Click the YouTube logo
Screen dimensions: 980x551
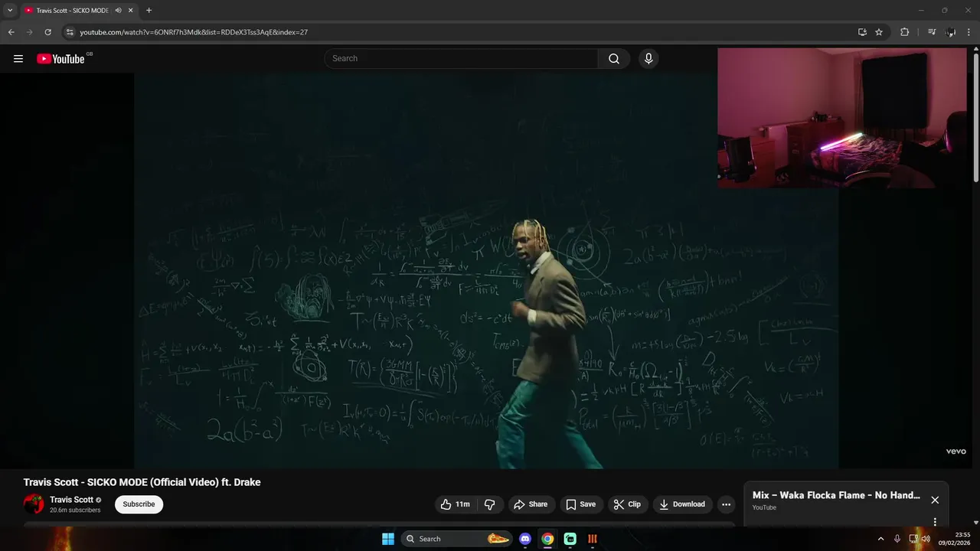coord(61,59)
